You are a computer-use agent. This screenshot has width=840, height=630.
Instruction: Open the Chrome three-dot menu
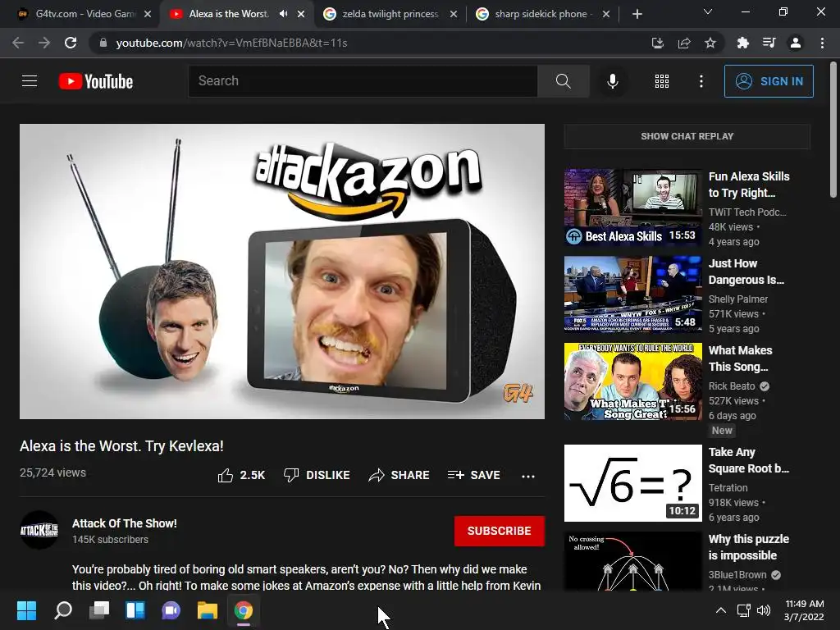coord(822,43)
